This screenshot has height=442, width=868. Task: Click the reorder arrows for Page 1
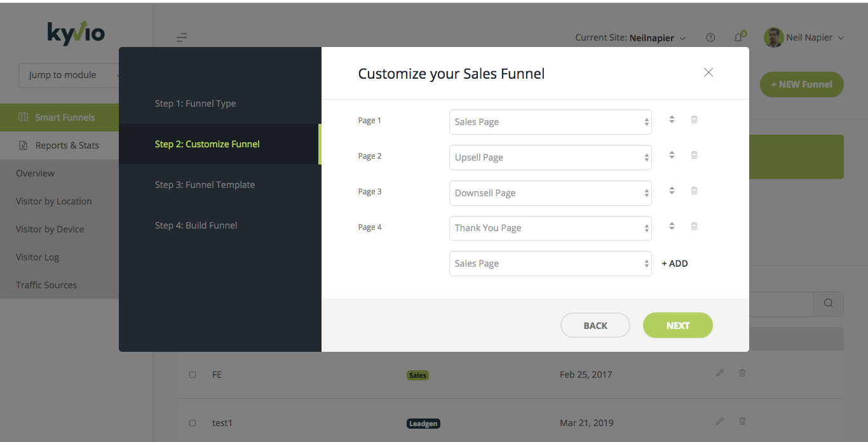pos(672,119)
